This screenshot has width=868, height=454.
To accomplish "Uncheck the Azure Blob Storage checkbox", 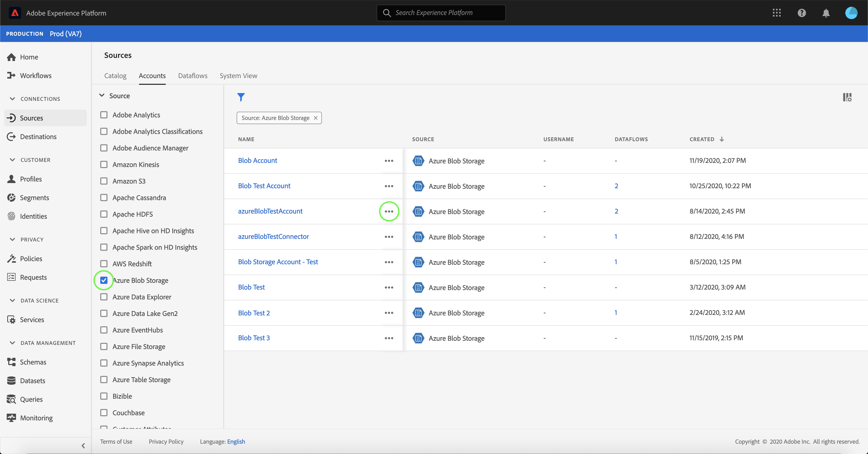I will pos(104,280).
